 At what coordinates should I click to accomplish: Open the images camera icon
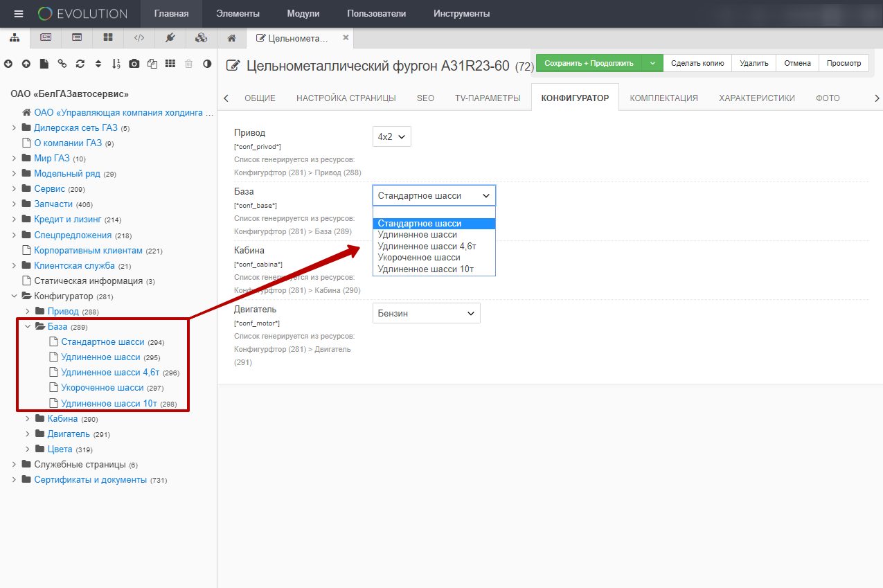(x=134, y=64)
